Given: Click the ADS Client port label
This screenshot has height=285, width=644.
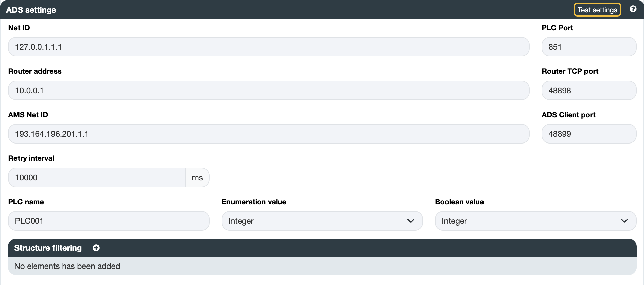Looking at the screenshot, I should coord(568,115).
